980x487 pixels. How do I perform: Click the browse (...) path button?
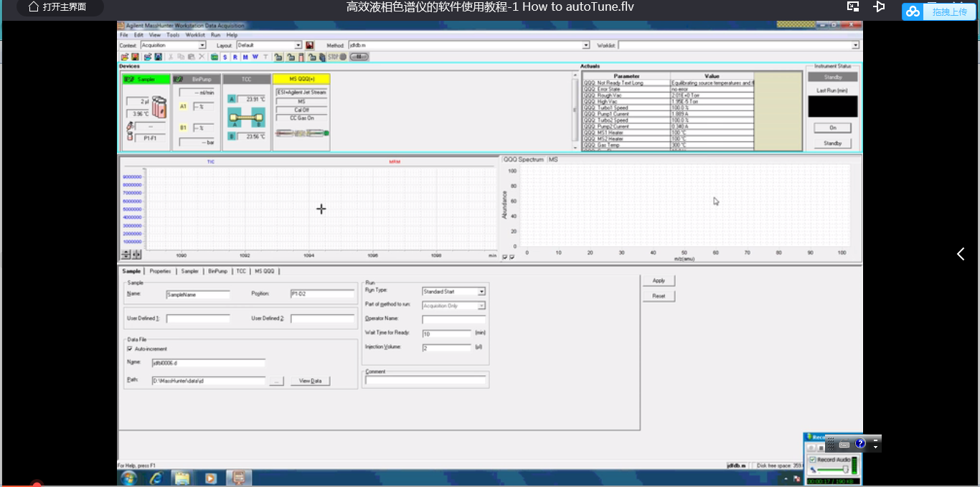(277, 381)
